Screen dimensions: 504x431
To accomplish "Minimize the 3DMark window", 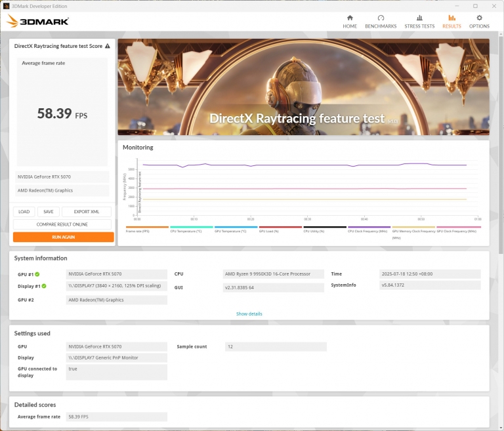I will click(x=457, y=6).
